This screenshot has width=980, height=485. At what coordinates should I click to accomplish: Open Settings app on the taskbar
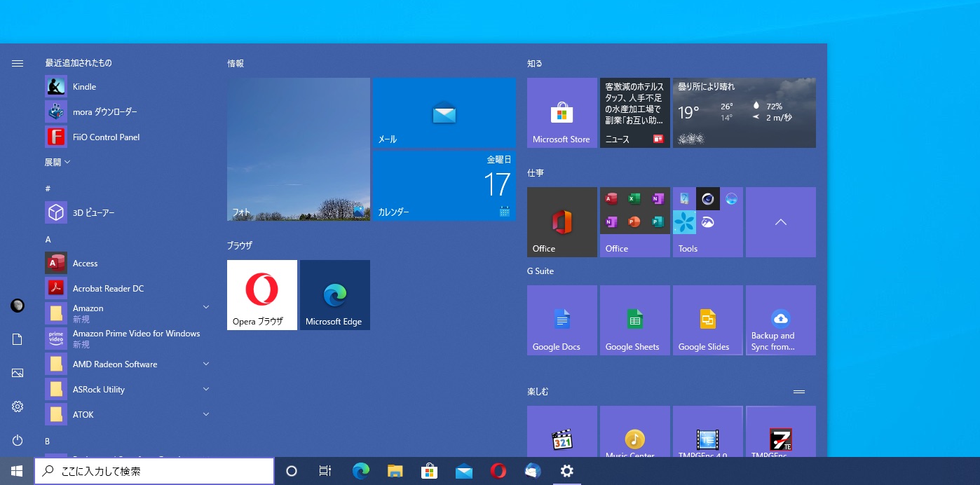coord(567,471)
